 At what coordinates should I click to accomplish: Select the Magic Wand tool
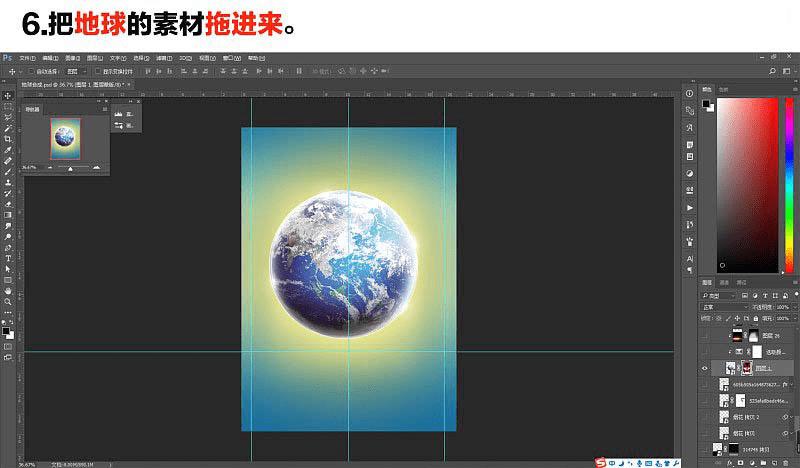click(x=8, y=128)
